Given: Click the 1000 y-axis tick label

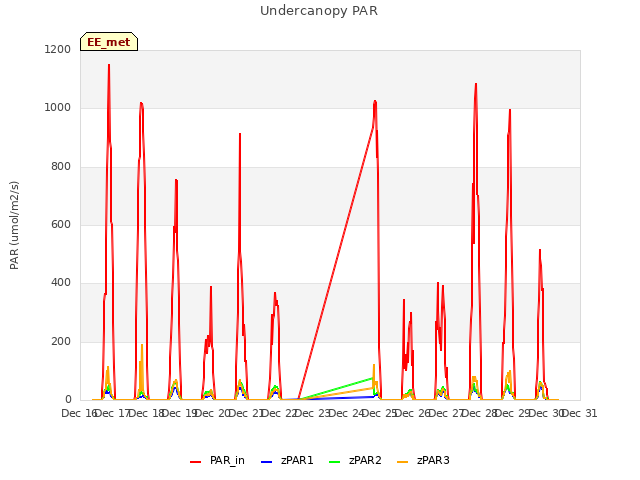Looking at the screenshot, I should click(58, 108).
